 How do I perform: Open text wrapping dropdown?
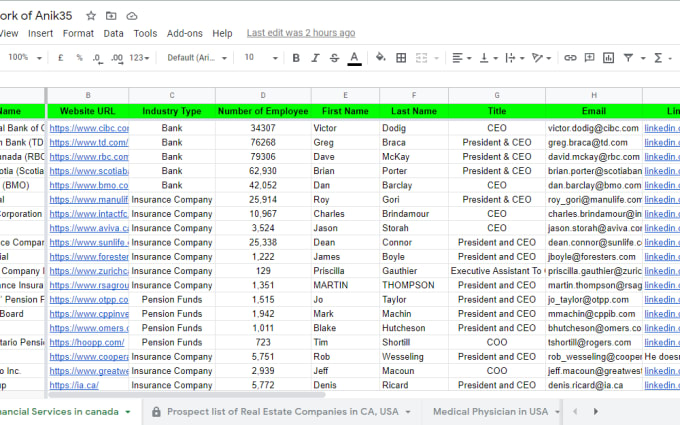[x=515, y=58]
